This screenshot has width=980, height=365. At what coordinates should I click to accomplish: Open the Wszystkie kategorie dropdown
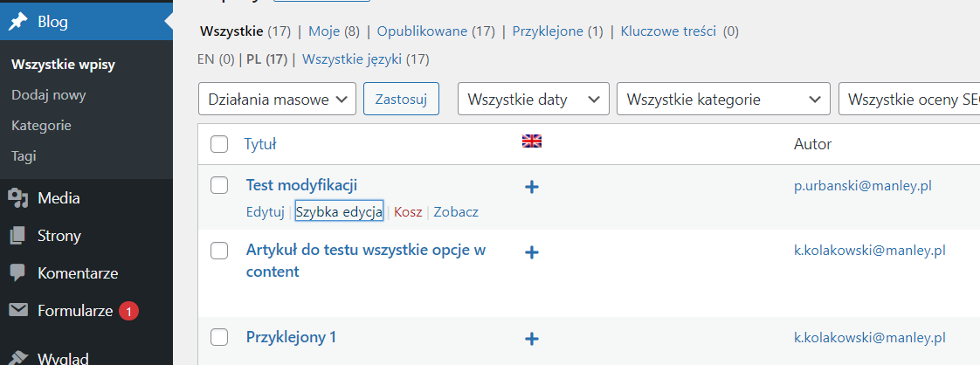[x=722, y=99]
